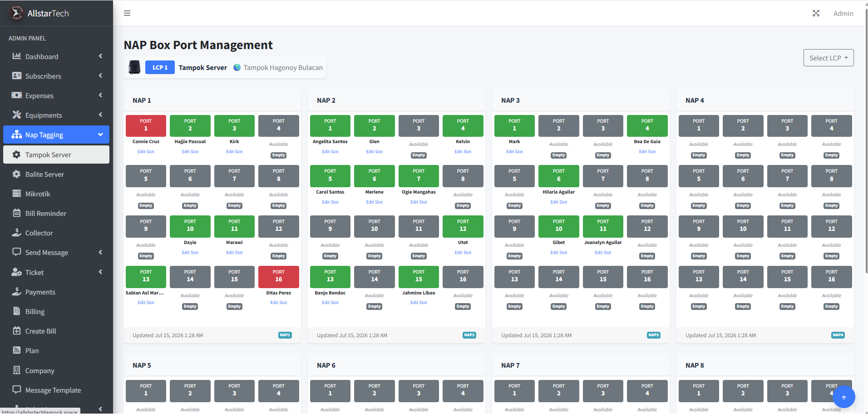Click the globe icon beside Tampok Hagonoy Bulacan
Viewport: 868px width, 414px height.
(x=237, y=67)
